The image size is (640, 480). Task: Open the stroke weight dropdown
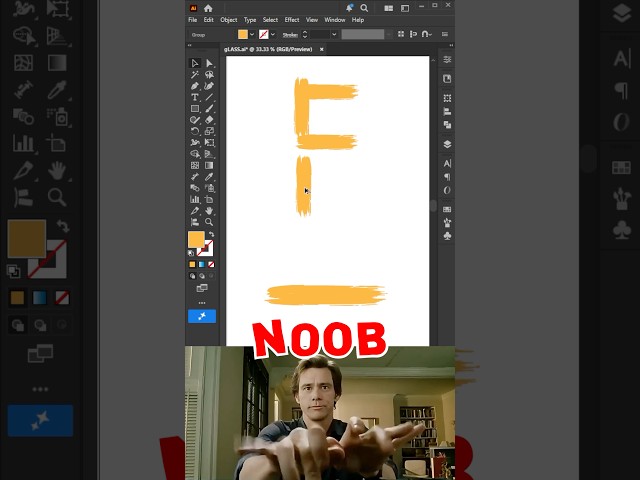[x=334, y=35]
